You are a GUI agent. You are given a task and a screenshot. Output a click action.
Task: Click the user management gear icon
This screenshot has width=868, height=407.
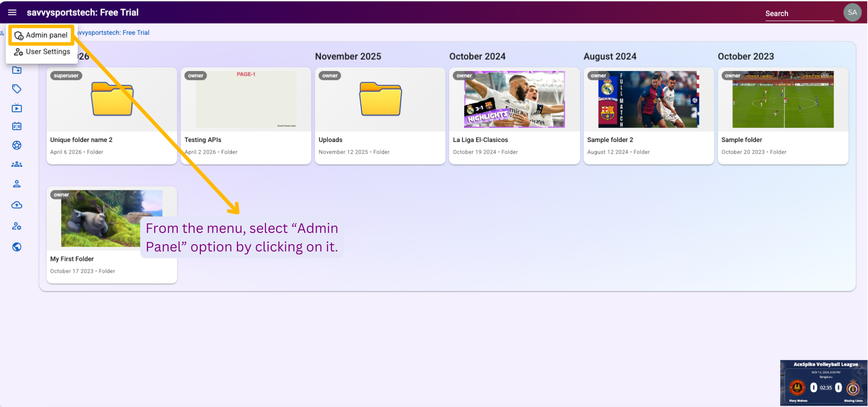pos(17,226)
